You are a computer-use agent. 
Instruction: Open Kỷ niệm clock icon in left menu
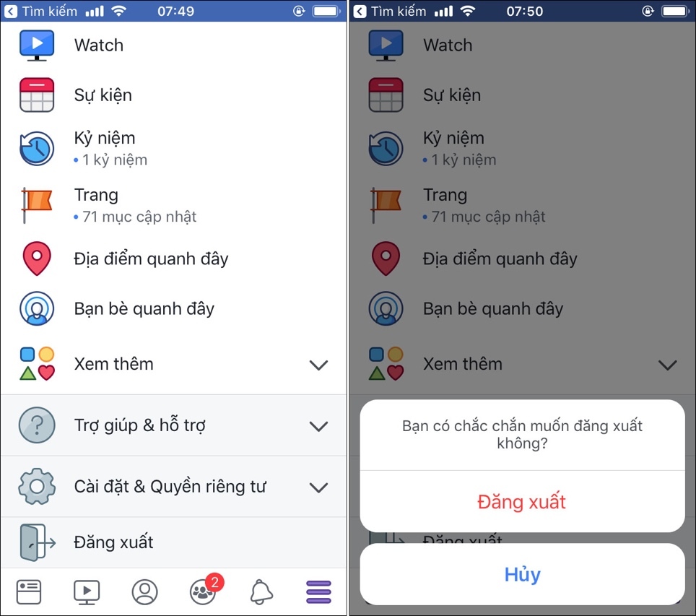tap(37, 148)
